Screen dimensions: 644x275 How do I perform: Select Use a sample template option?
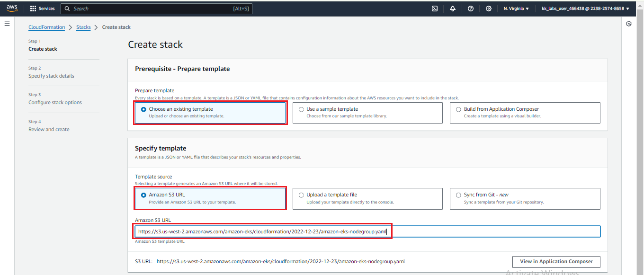pyautogui.click(x=367, y=113)
